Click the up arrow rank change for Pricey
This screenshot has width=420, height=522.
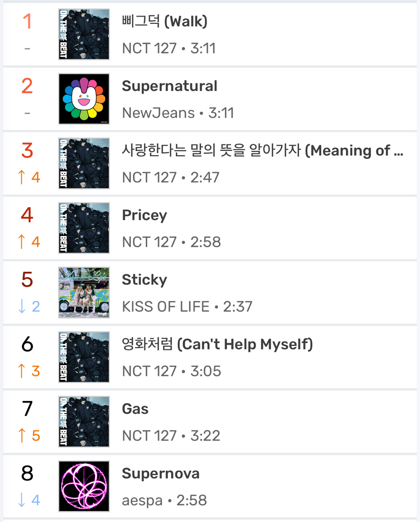click(x=22, y=242)
